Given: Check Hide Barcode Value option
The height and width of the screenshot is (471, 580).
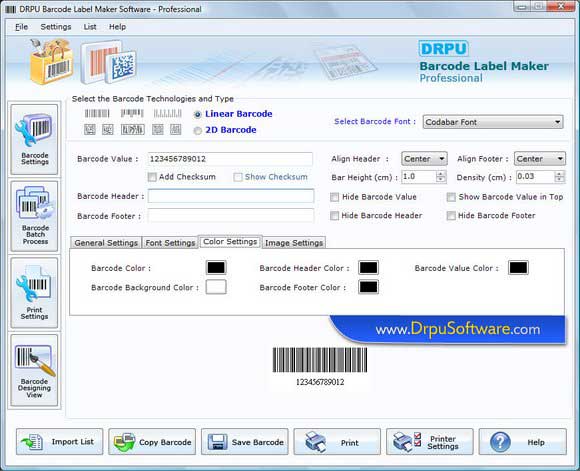Looking at the screenshot, I should [x=334, y=197].
